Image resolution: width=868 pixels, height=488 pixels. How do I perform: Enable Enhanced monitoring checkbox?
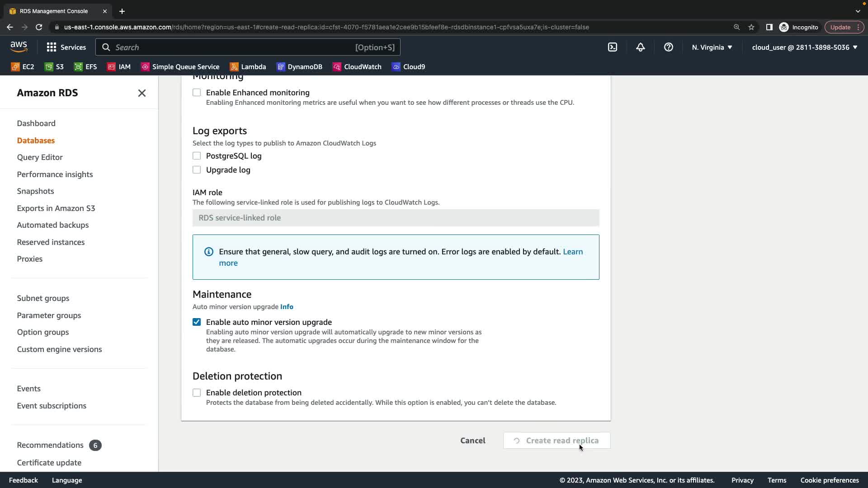[x=197, y=93]
